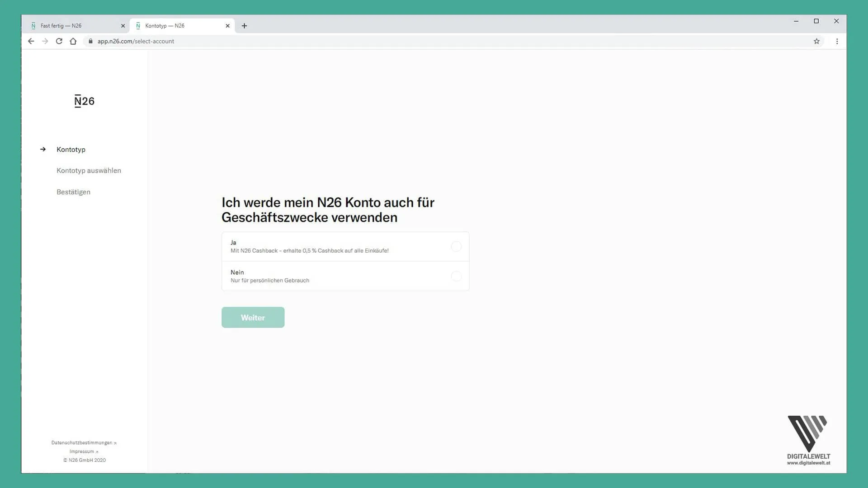
Task: Click the padlock icon in address bar
Action: tap(90, 41)
